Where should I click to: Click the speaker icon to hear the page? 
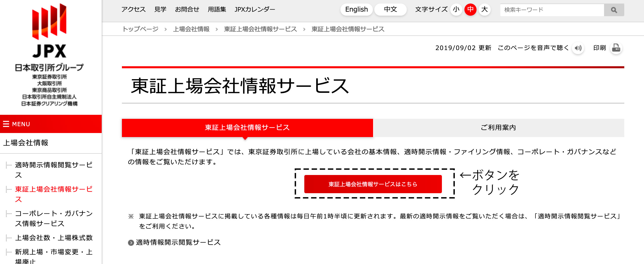(578, 48)
